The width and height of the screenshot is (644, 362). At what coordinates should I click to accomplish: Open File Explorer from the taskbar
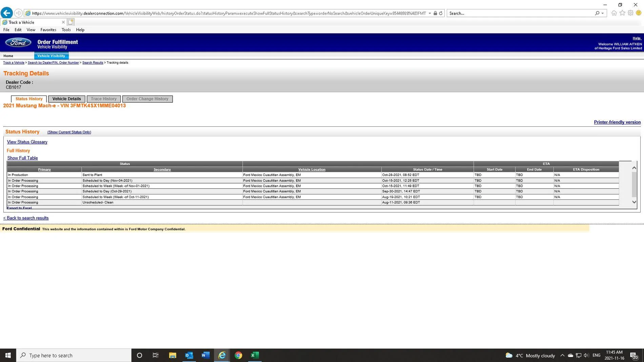[173, 355]
